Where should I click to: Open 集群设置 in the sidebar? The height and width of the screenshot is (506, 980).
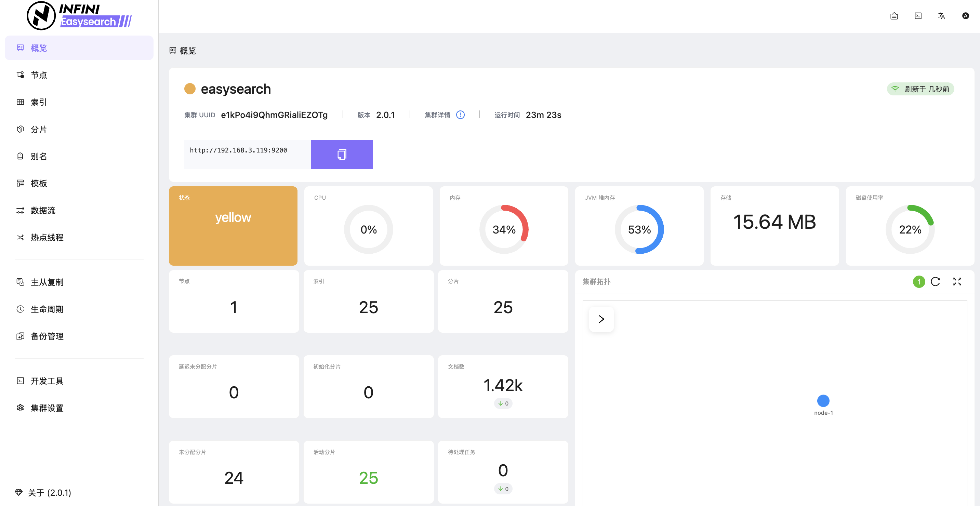(47, 408)
